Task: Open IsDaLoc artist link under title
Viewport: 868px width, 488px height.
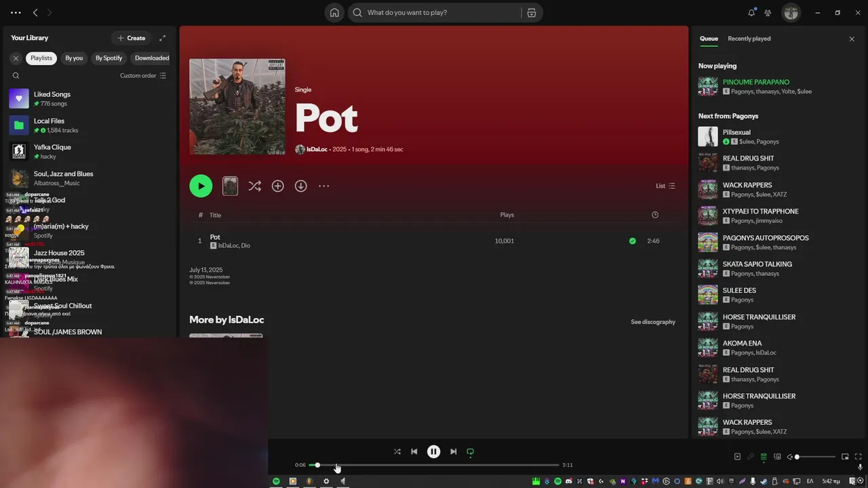Action: coord(317,149)
